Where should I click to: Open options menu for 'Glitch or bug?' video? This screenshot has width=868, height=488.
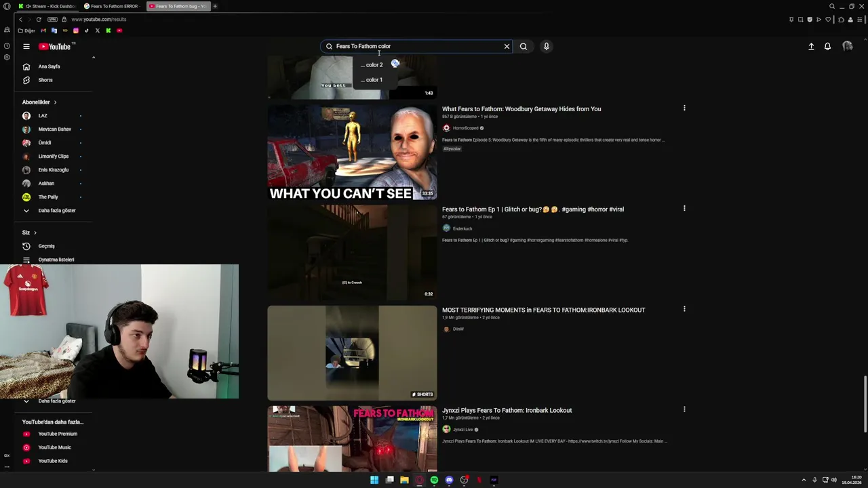coord(684,209)
